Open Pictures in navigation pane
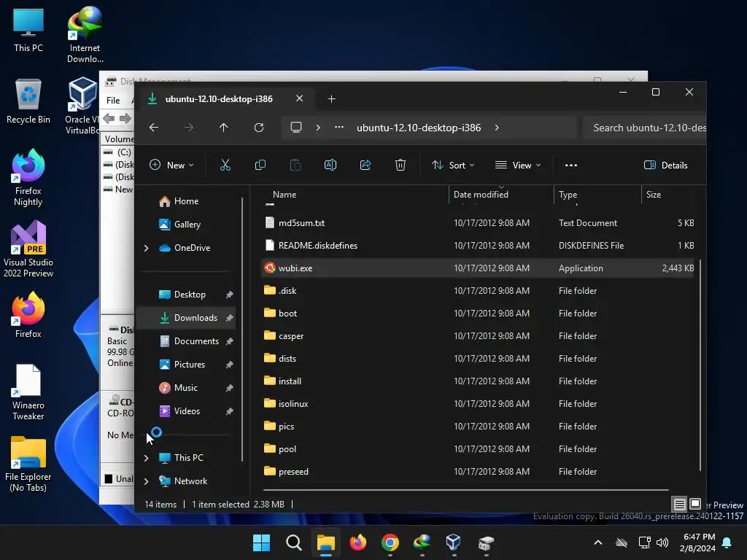Screen dimensions: 747x560 click(189, 365)
